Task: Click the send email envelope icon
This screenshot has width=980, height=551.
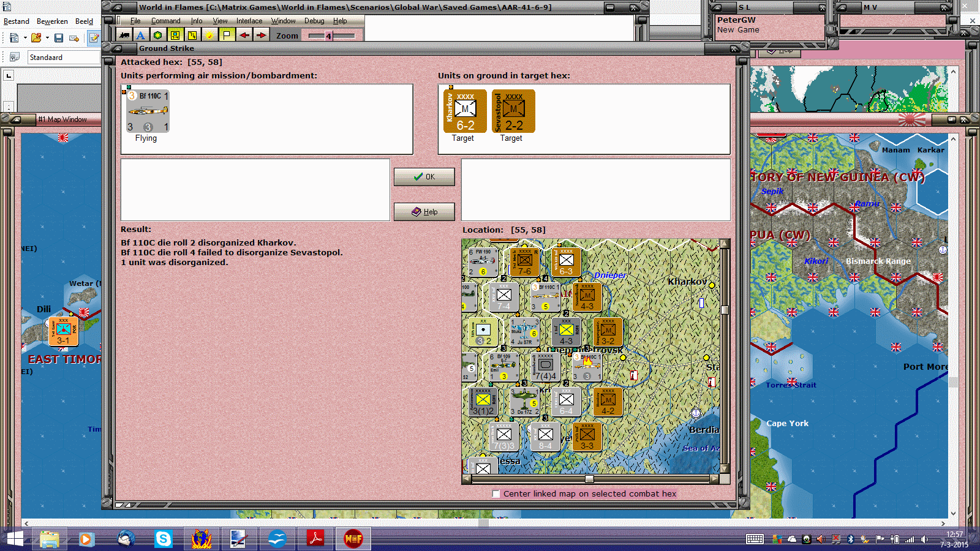Action: click(x=74, y=38)
